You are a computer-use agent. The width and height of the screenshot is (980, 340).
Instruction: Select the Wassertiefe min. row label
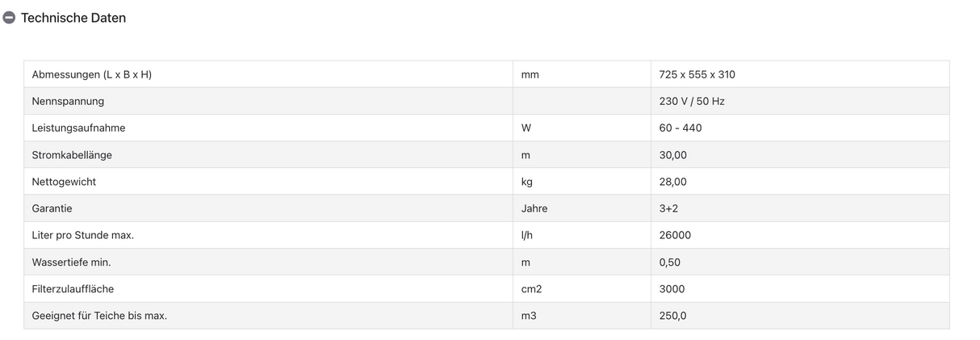coord(72,262)
